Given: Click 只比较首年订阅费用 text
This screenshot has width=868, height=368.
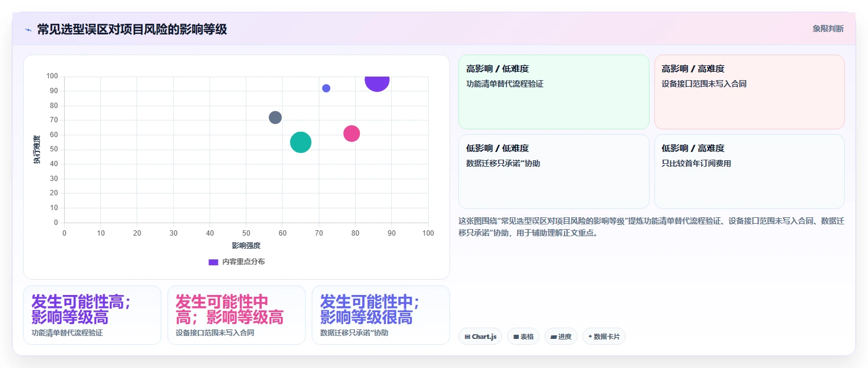Looking at the screenshot, I should point(696,163).
